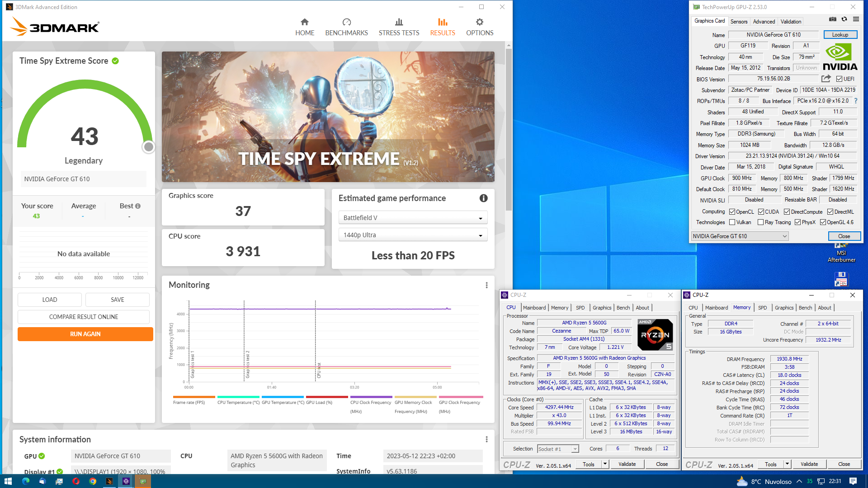
Task: Expand Tools arrow in left CPU-Z window
Action: click(605, 464)
